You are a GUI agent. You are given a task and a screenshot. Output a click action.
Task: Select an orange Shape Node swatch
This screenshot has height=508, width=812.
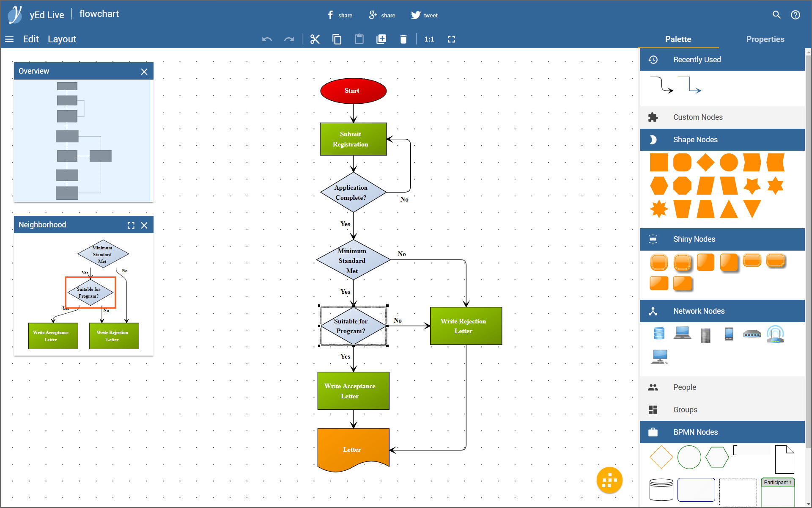tap(659, 162)
